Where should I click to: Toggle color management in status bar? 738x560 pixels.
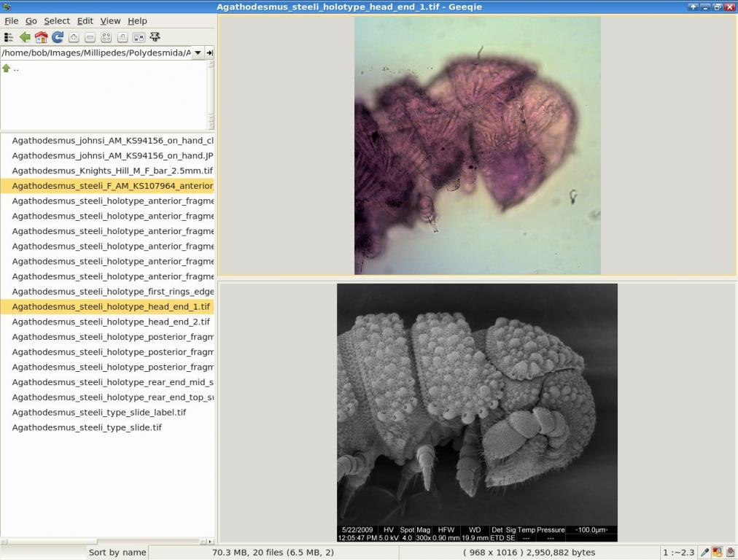pos(718,553)
